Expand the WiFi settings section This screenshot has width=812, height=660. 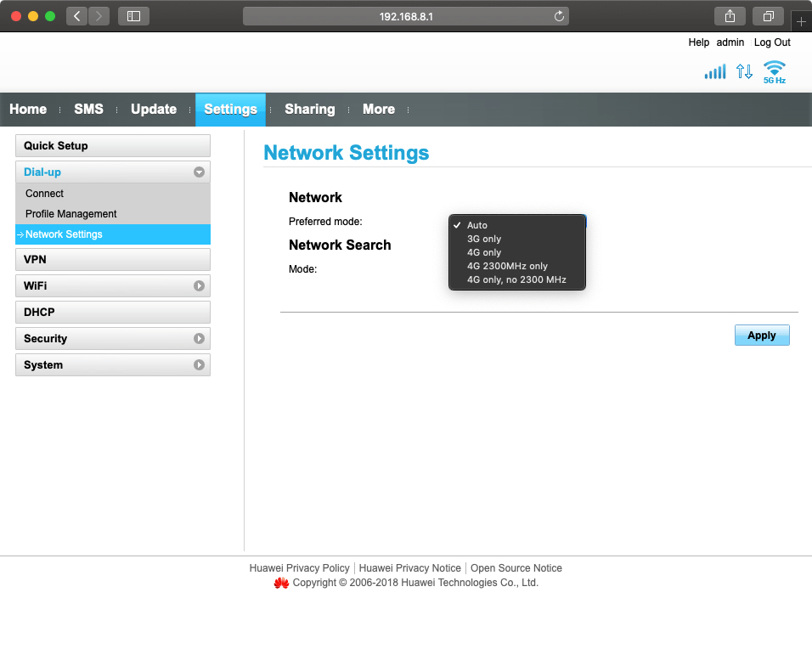pos(112,285)
